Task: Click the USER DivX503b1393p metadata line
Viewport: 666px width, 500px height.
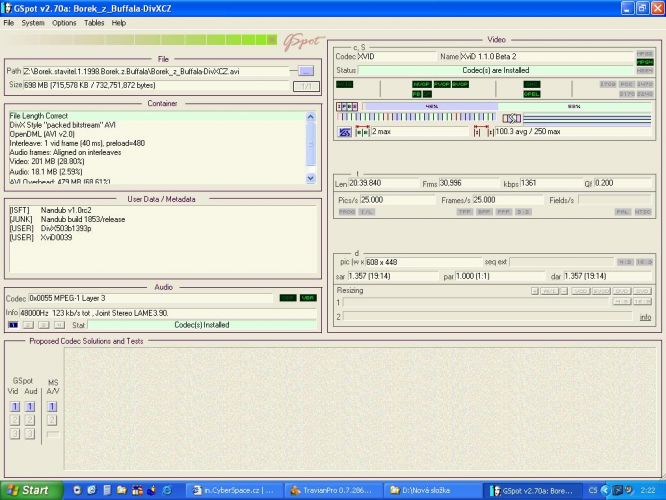Action: coord(51,229)
